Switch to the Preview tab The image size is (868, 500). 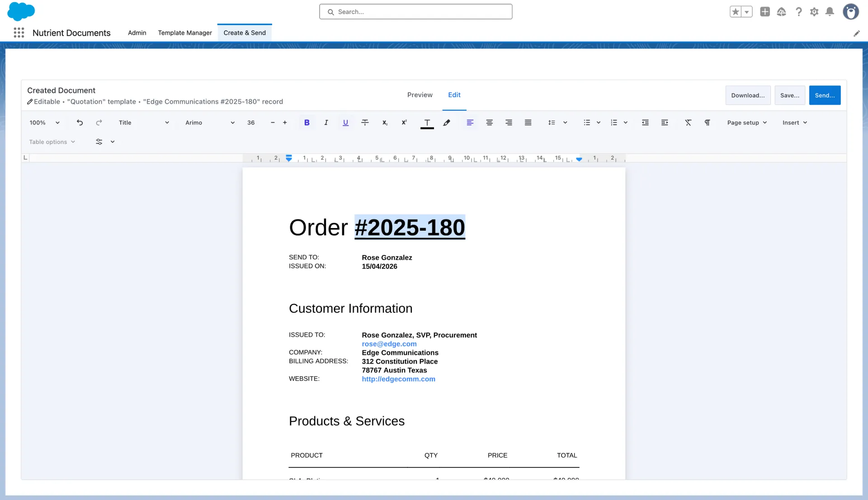pyautogui.click(x=420, y=95)
